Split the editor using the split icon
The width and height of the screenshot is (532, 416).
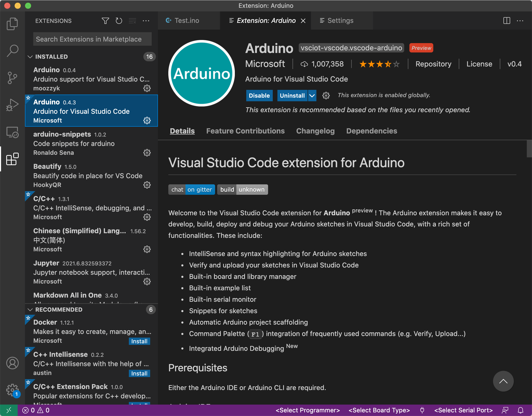507,21
